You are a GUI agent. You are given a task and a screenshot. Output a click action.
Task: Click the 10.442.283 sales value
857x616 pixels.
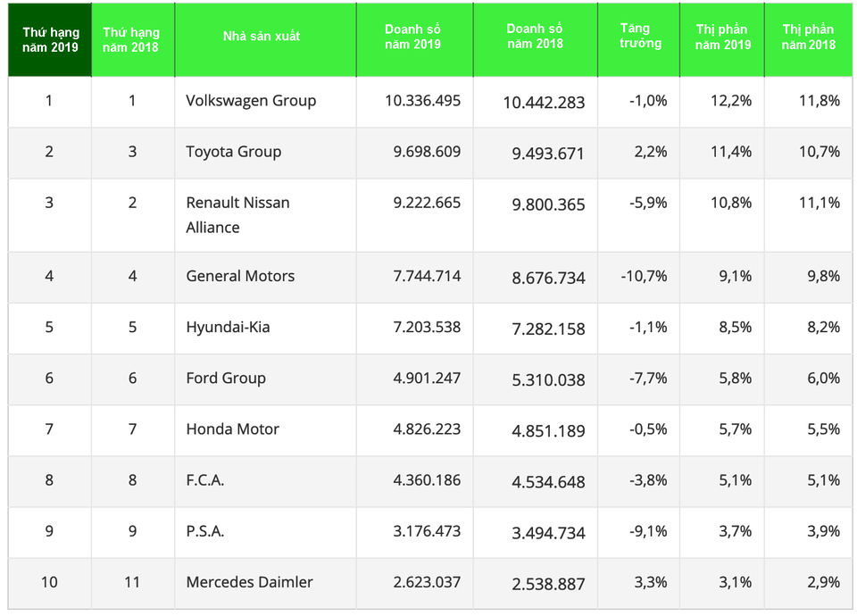[x=544, y=103]
